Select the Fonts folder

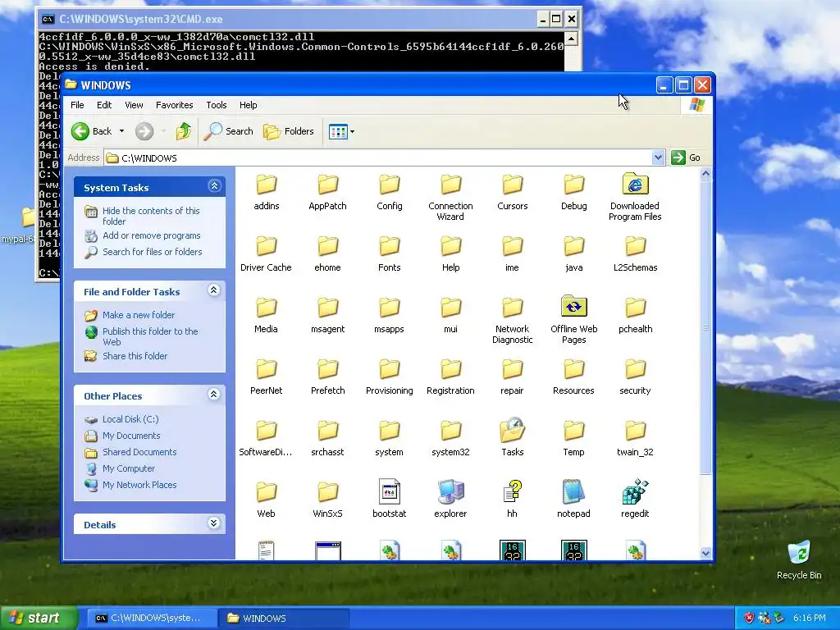390,253
